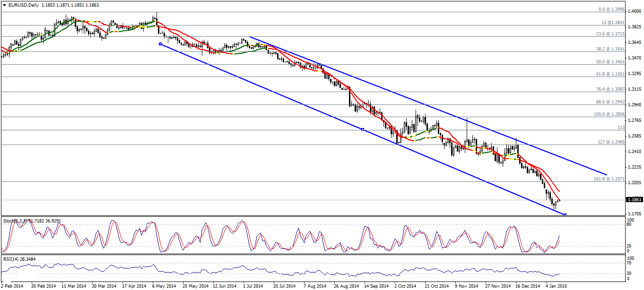Select the channel's bottom-right blue anchor square
The width and height of the screenshot is (644, 290).
point(565,215)
